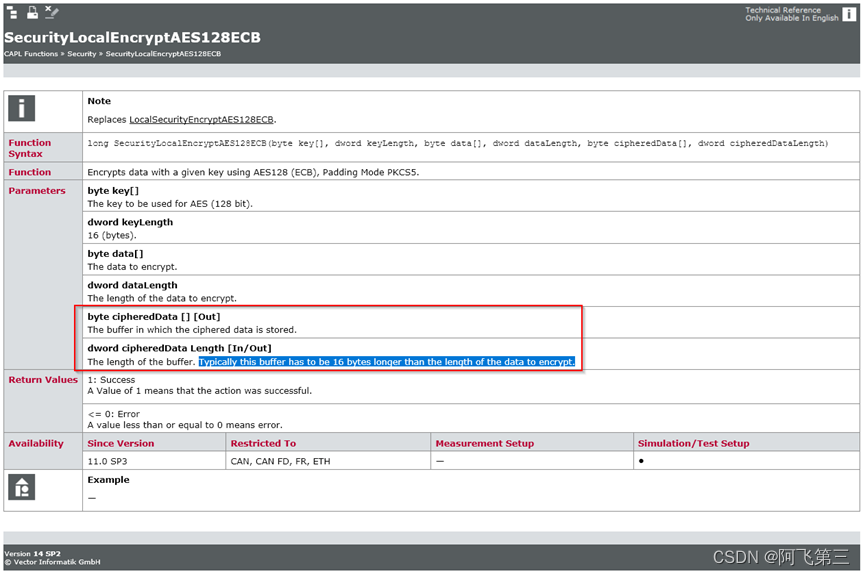Click the 'byte key[]' parameter name
865x576 pixels.
[x=113, y=190]
